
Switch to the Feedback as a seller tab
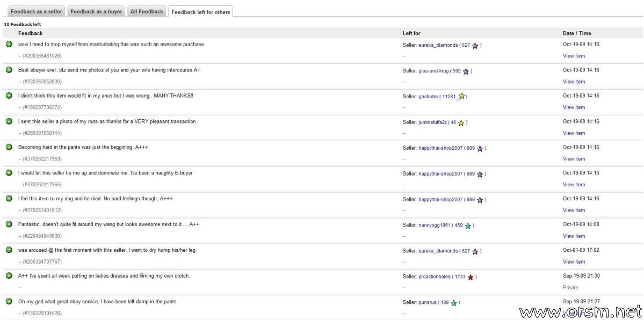point(37,11)
